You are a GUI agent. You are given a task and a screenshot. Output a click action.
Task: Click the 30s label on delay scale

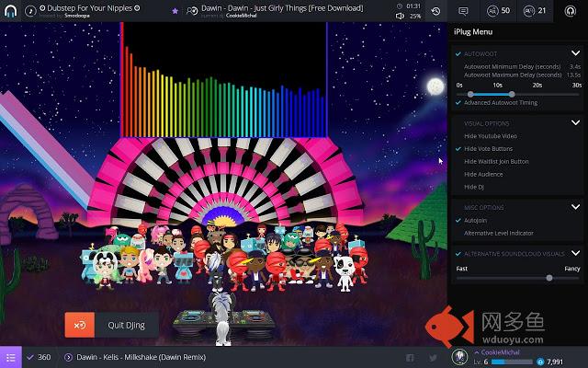577,86
